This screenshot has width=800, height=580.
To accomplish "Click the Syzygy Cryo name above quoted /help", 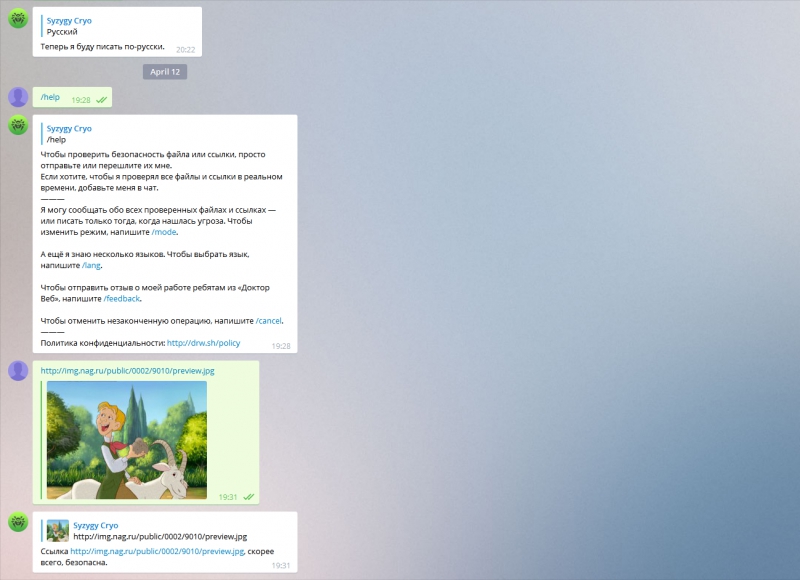I will (69, 129).
